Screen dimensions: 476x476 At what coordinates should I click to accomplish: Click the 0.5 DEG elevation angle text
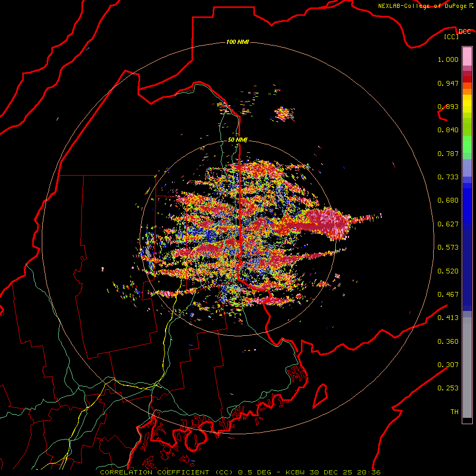point(255,472)
